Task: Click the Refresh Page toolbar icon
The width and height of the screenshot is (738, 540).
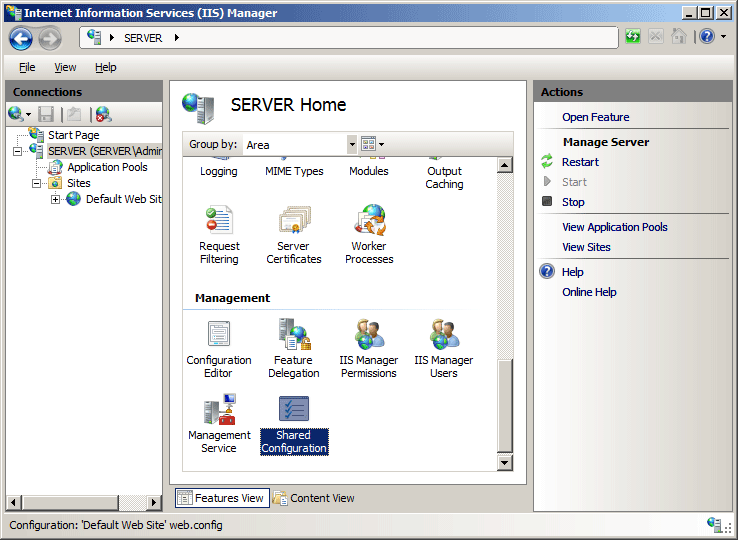Action: click(633, 36)
